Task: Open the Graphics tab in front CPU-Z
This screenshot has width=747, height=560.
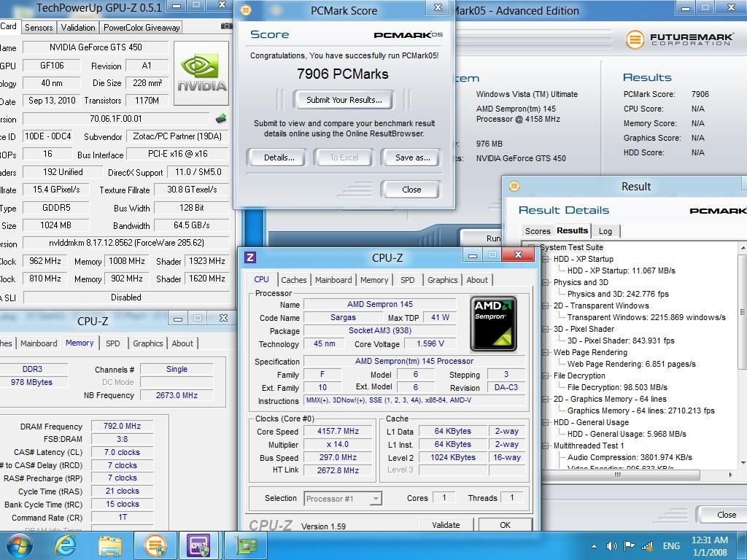Action: pyautogui.click(x=442, y=280)
